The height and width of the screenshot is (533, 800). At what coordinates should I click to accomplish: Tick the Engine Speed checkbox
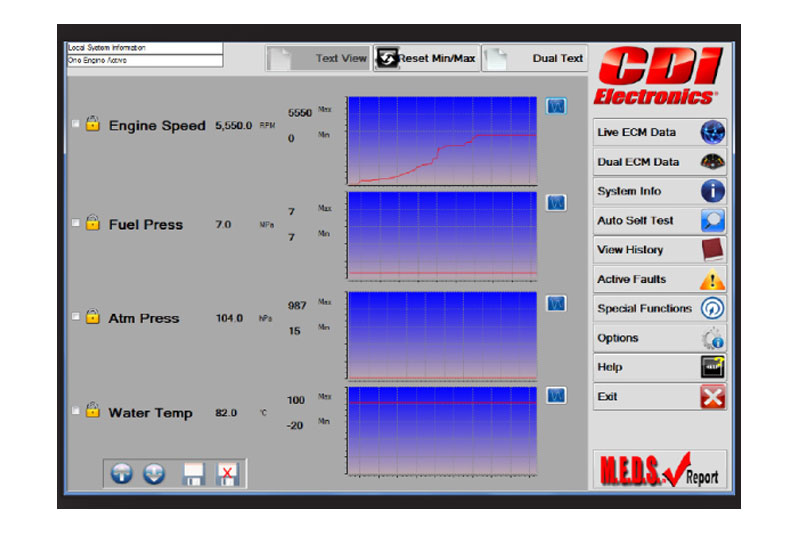(76, 125)
